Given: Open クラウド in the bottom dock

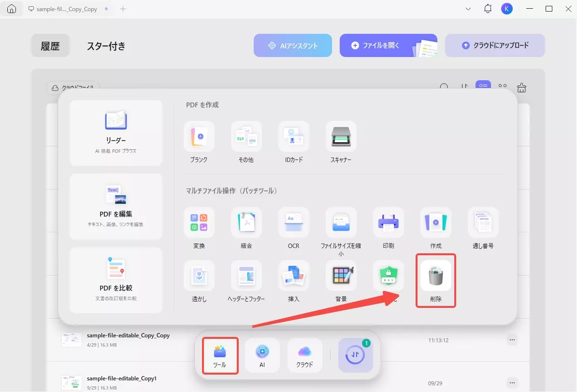Looking at the screenshot, I should 305,356.
